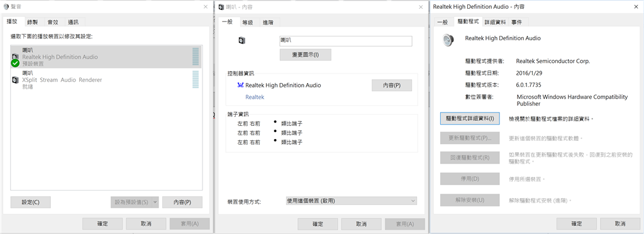Click the 喇叭 device name input field
This screenshot has width=644, height=234.
coord(346,41)
